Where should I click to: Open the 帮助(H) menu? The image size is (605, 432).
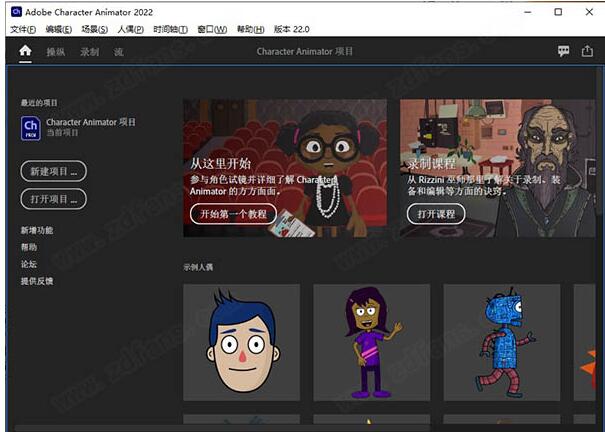[250, 29]
